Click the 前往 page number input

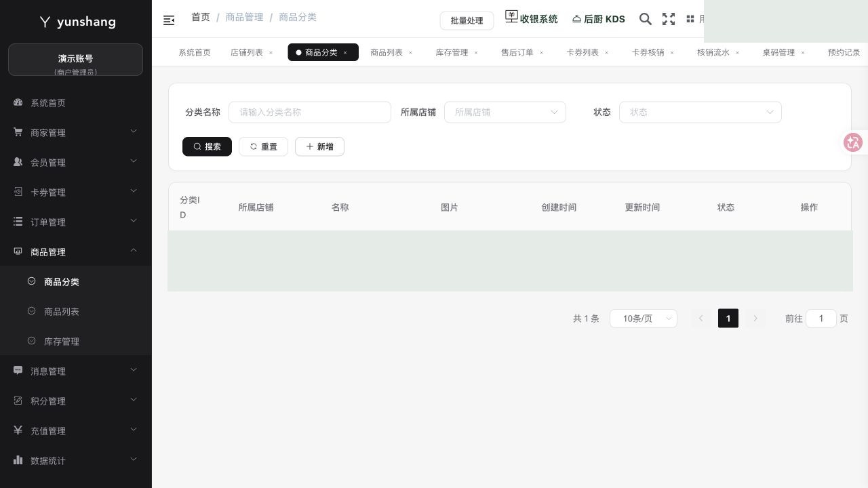[821, 318]
